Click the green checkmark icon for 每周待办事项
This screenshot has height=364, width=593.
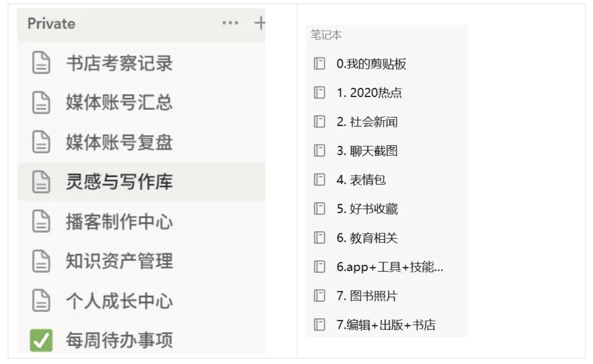[41, 340]
